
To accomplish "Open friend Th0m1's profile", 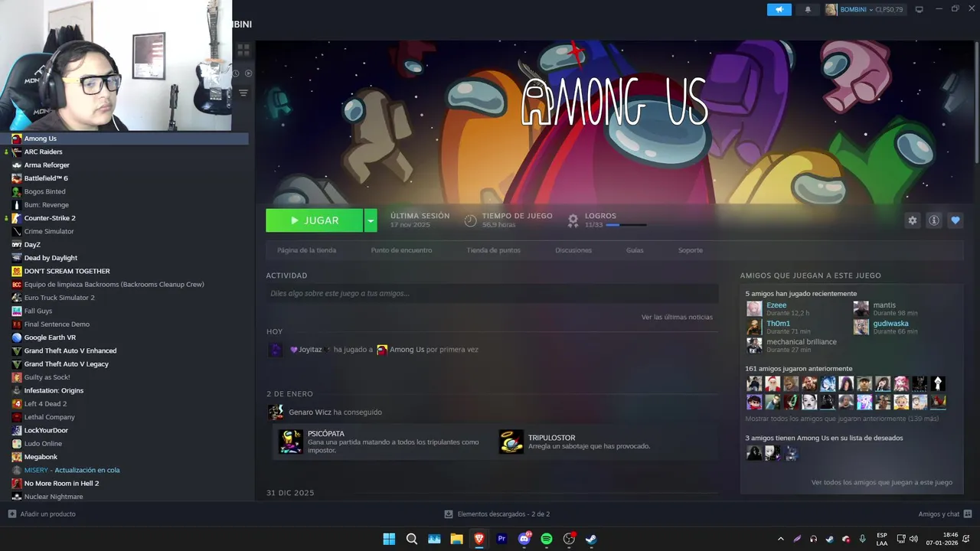I will pyautogui.click(x=778, y=323).
